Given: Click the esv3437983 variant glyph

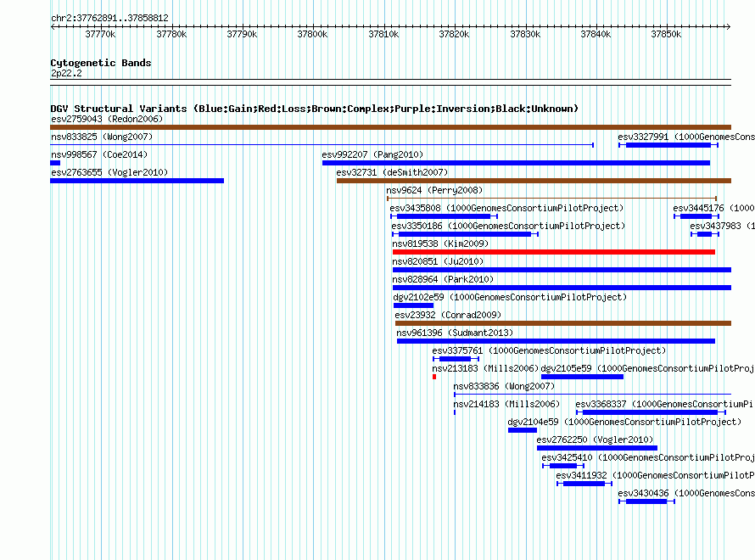Looking at the screenshot, I should pyautogui.click(x=705, y=234).
